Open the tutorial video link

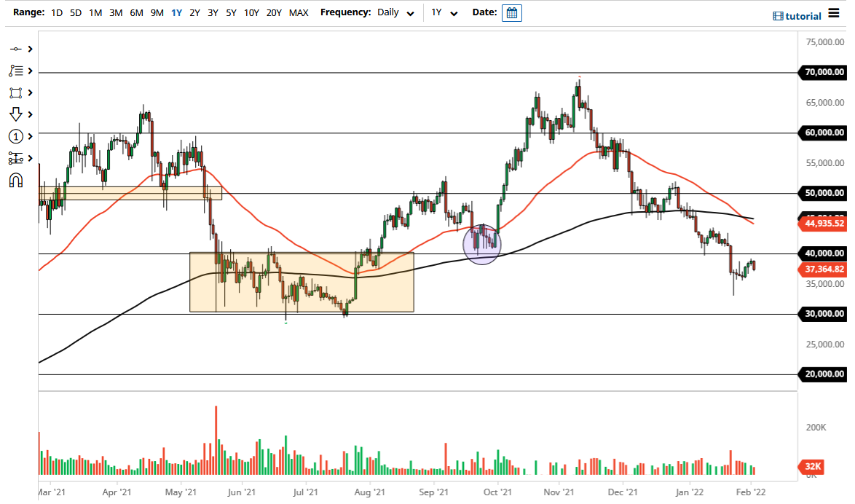pos(800,15)
